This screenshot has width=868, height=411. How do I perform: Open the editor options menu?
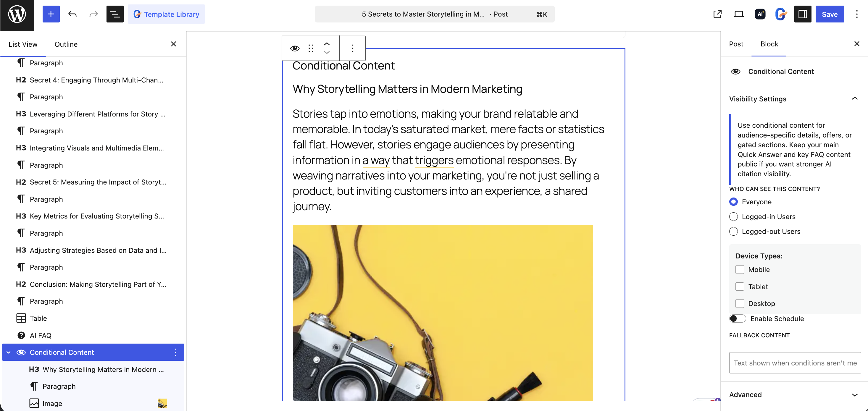856,14
